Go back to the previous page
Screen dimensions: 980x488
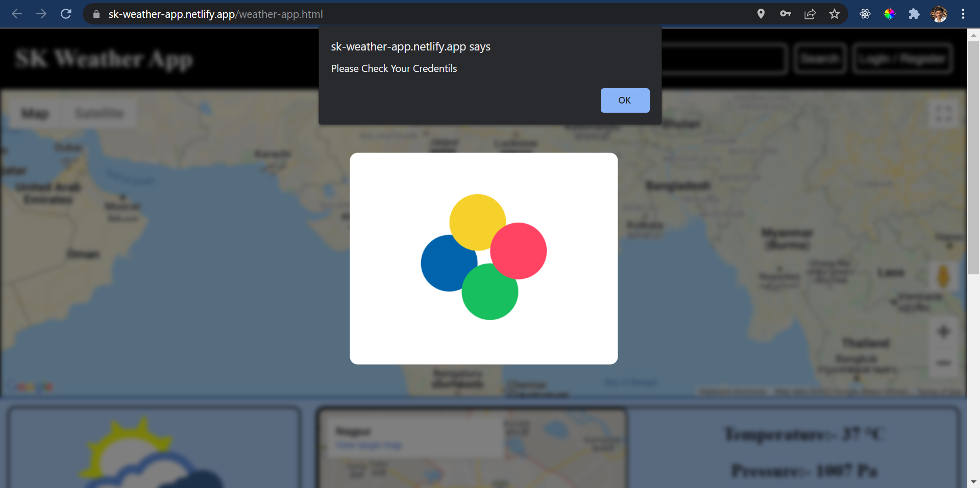click(x=17, y=14)
